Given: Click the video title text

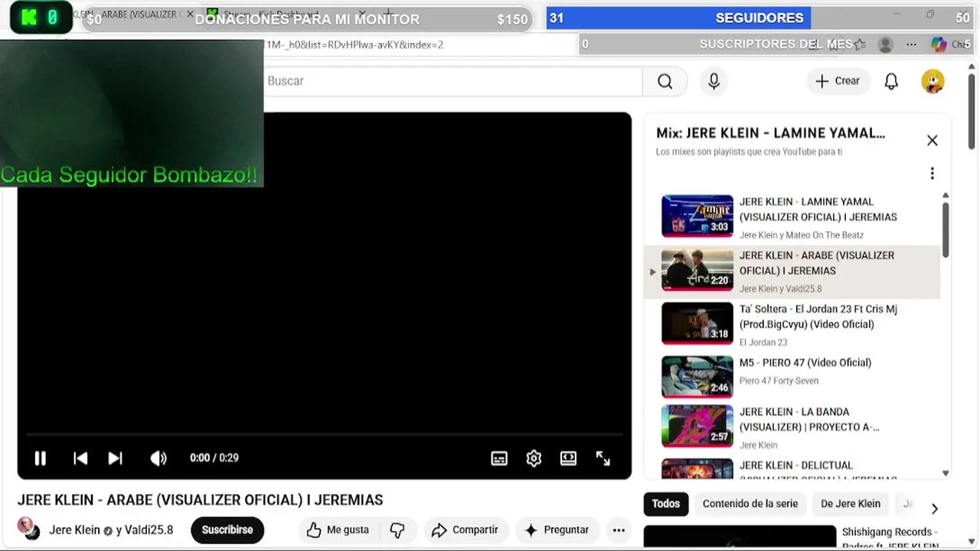Looking at the screenshot, I should pyautogui.click(x=200, y=500).
